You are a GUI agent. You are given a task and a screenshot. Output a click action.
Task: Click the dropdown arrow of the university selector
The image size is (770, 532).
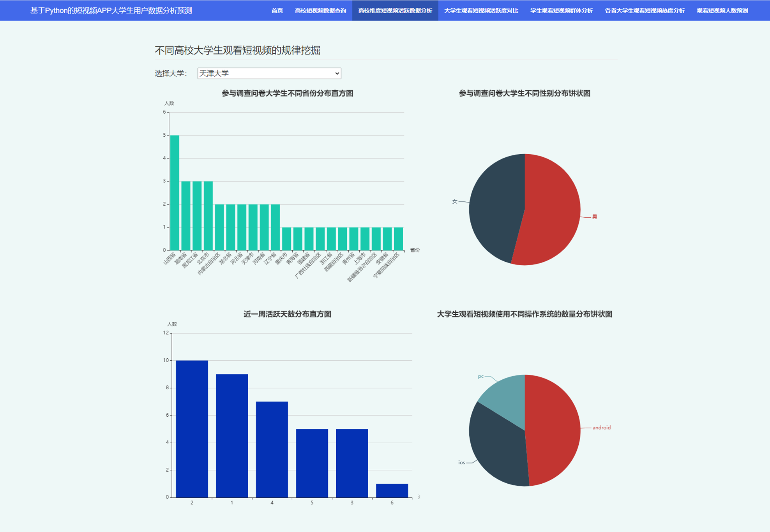point(337,73)
